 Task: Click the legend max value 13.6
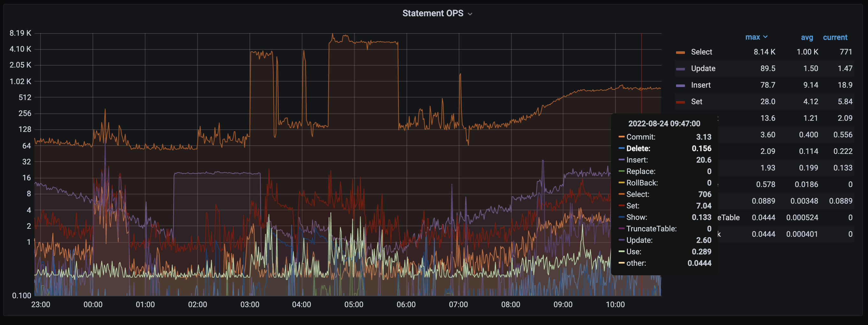click(768, 118)
